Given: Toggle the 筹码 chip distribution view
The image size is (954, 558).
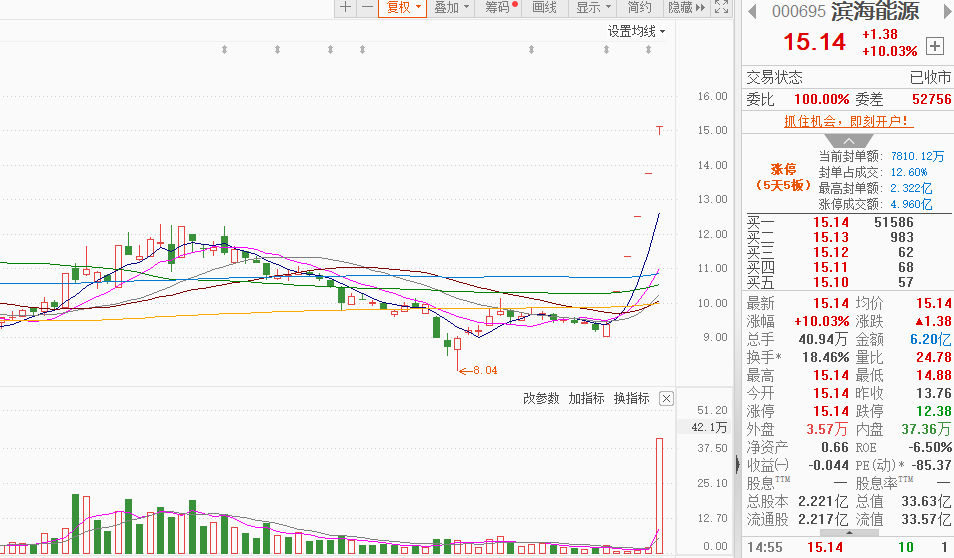Looking at the screenshot, I should click(500, 8).
